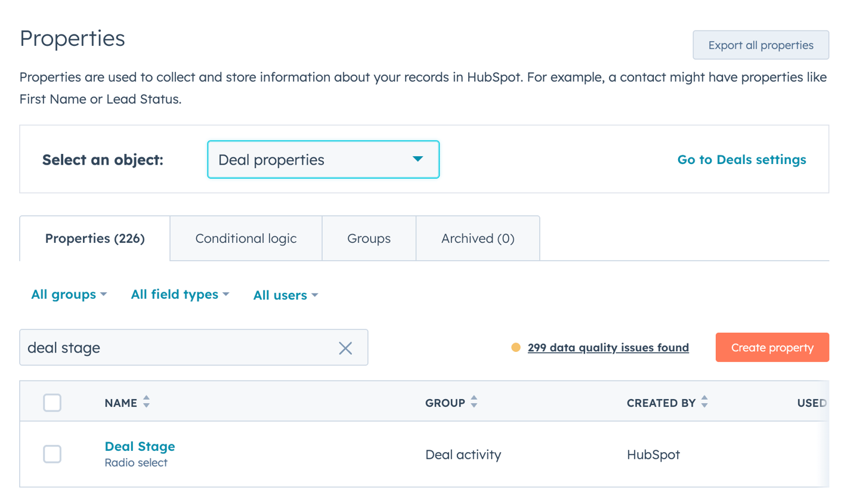This screenshot has width=844, height=504.
Task: Clear the deal stage search with the X
Action: (x=345, y=347)
